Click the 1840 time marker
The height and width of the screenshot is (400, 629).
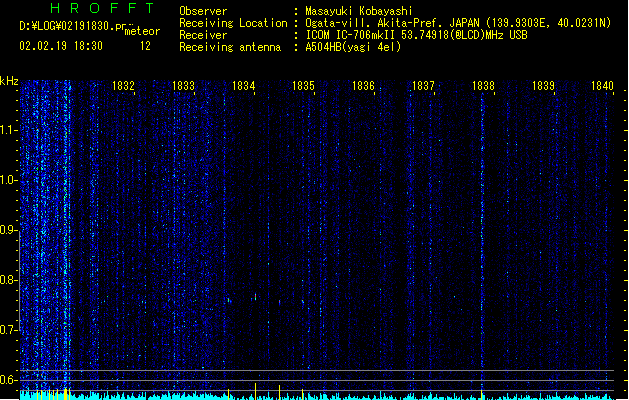pos(603,86)
